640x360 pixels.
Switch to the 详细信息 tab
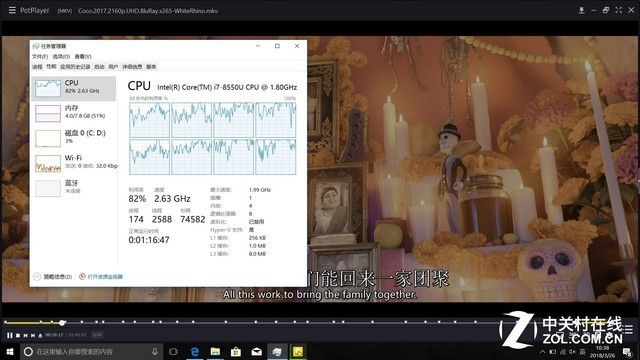pos(132,67)
